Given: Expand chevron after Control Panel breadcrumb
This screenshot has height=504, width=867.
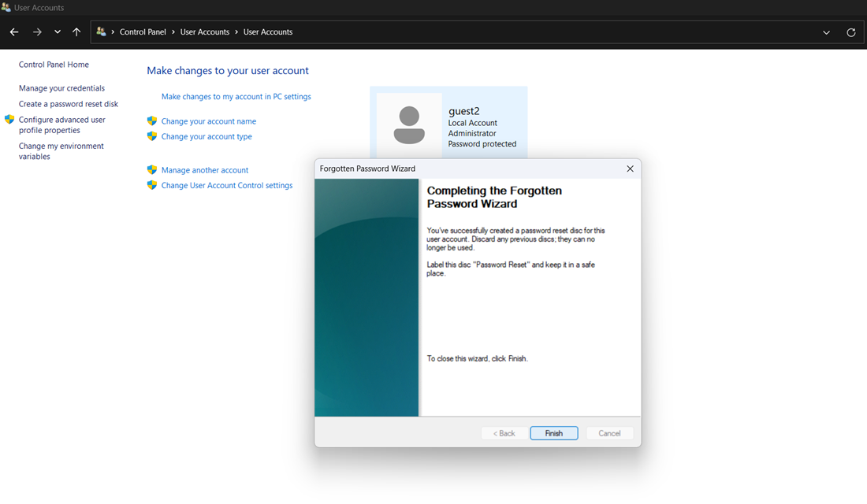Looking at the screenshot, I should point(173,32).
